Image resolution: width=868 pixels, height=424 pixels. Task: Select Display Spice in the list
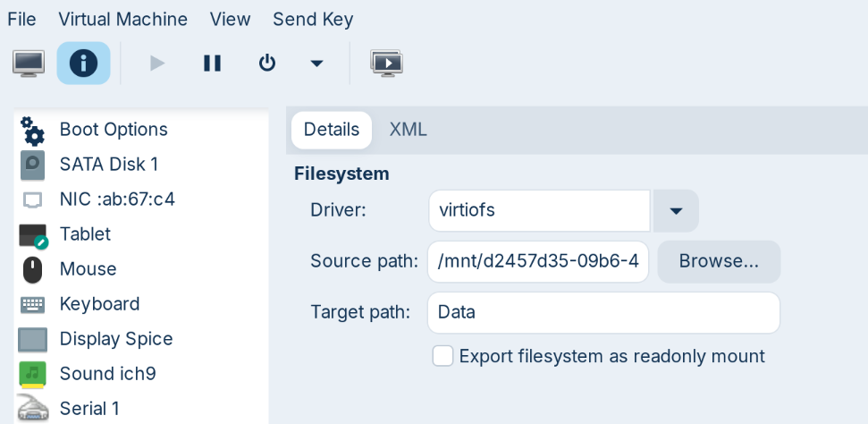tap(115, 339)
